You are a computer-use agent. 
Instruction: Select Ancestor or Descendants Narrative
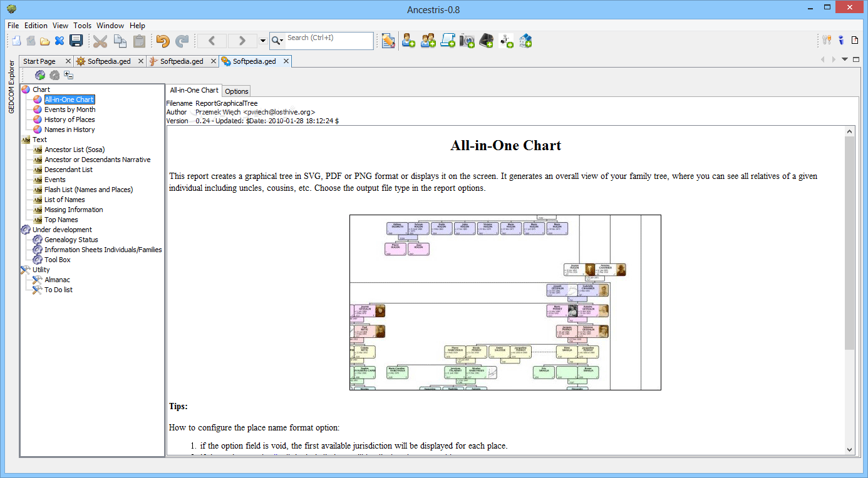click(x=98, y=160)
